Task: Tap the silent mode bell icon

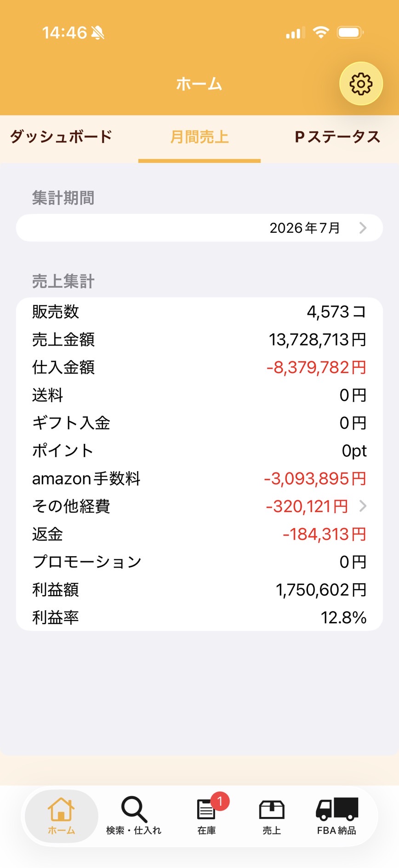Action: [97, 33]
